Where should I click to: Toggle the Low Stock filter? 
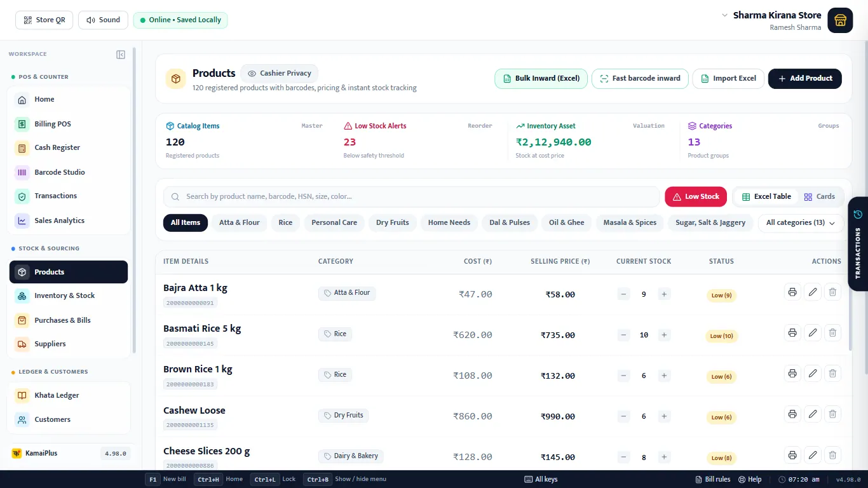click(x=696, y=197)
